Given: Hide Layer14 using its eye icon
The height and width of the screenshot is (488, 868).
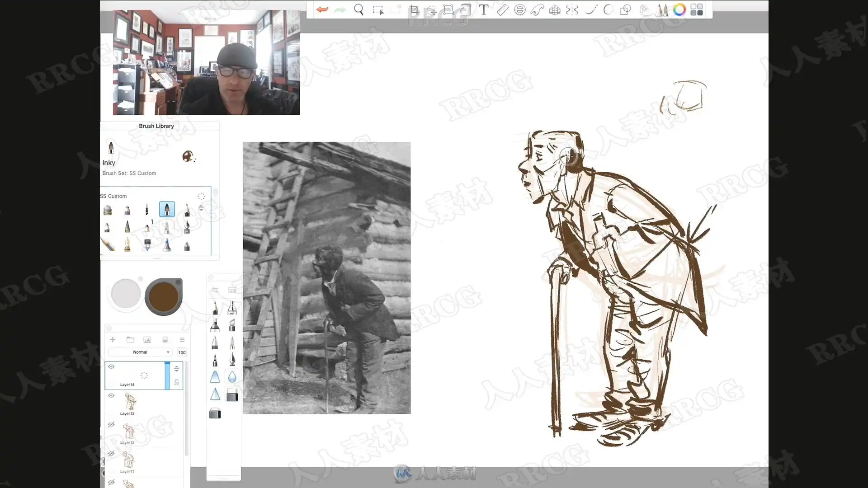Looking at the screenshot, I should (x=111, y=366).
